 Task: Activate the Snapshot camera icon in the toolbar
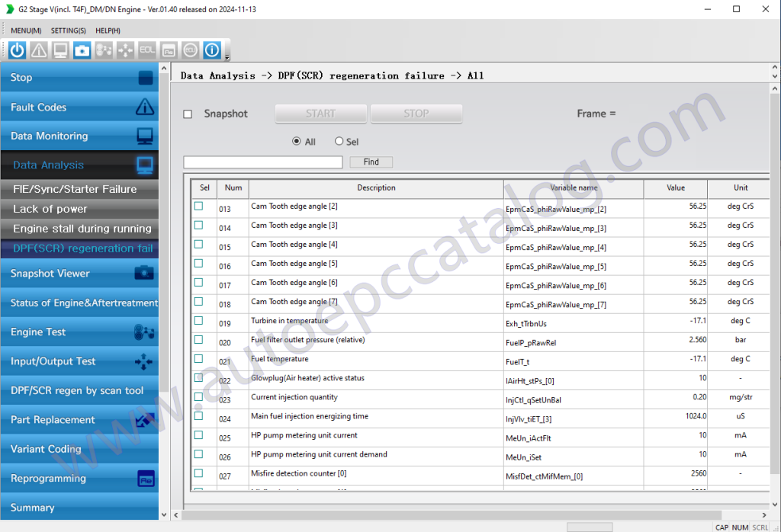pos(82,50)
